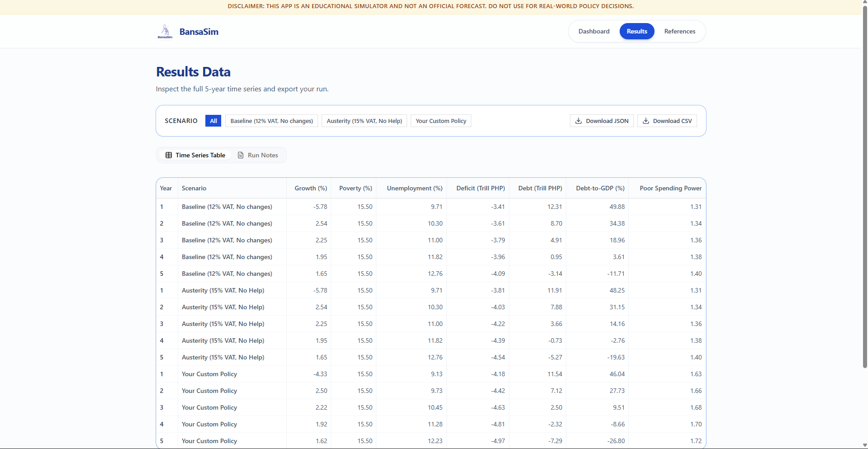Click the document icon beside Run Notes
Image resolution: width=868 pixels, height=449 pixels.
(x=241, y=155)
